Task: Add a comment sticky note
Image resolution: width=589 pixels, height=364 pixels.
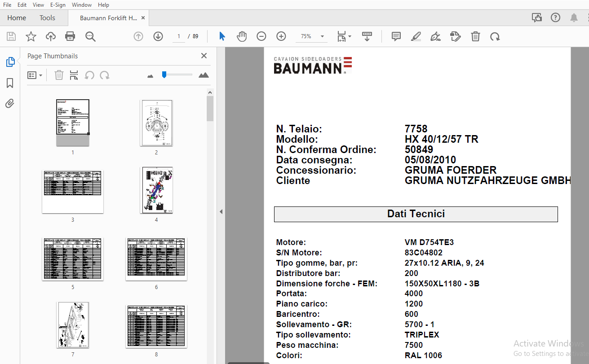Action: (396, 36)
